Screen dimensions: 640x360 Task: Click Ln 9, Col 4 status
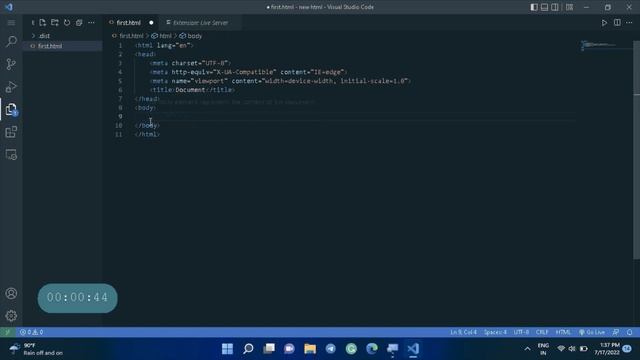[463, 332]
